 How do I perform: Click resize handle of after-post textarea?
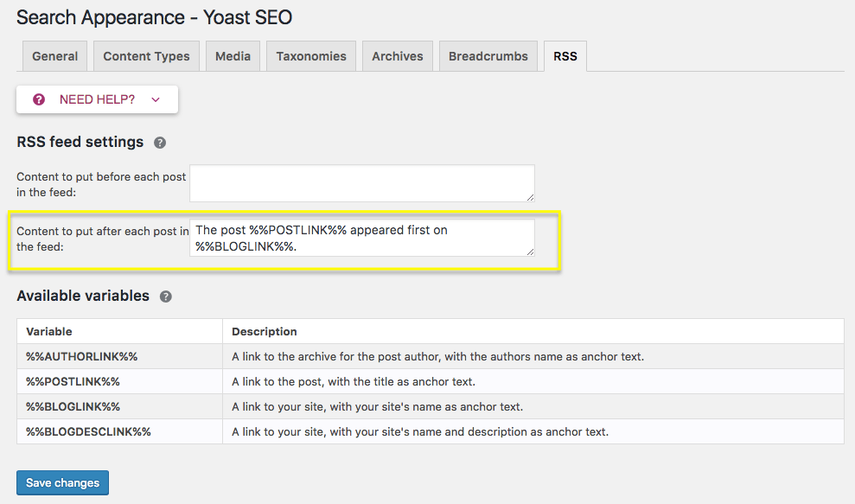(531, 252)
